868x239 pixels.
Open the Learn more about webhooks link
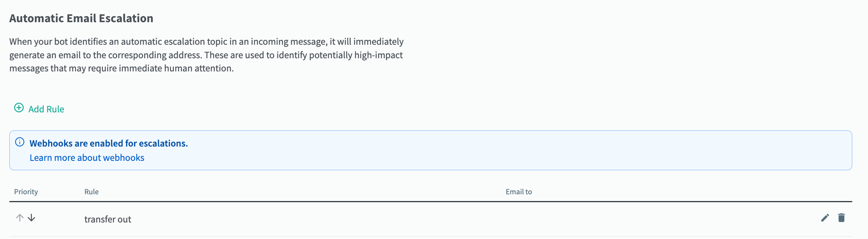click(87, 157)
